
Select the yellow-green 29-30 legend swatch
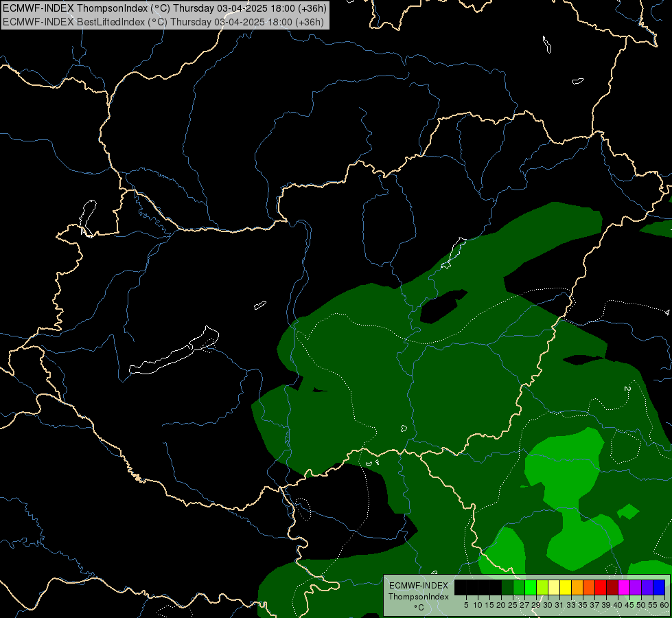tap(542, 587)
